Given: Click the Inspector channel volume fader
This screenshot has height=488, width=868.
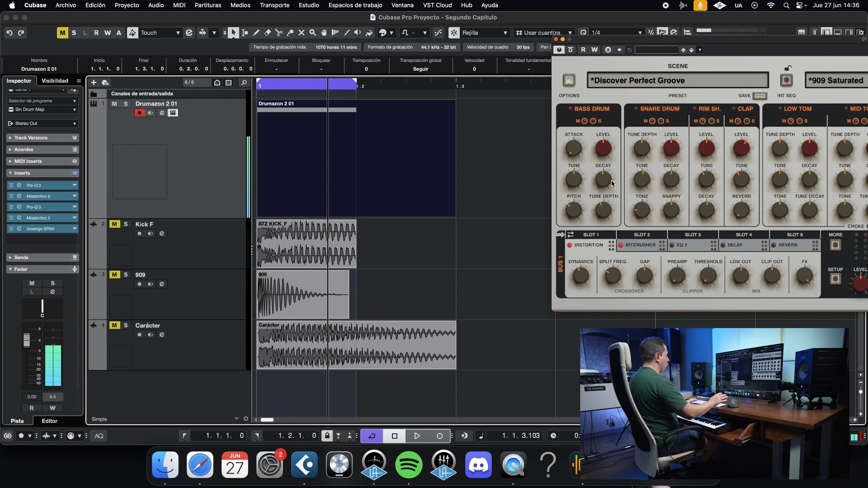Looking at the screenshot, I should 27,340.
